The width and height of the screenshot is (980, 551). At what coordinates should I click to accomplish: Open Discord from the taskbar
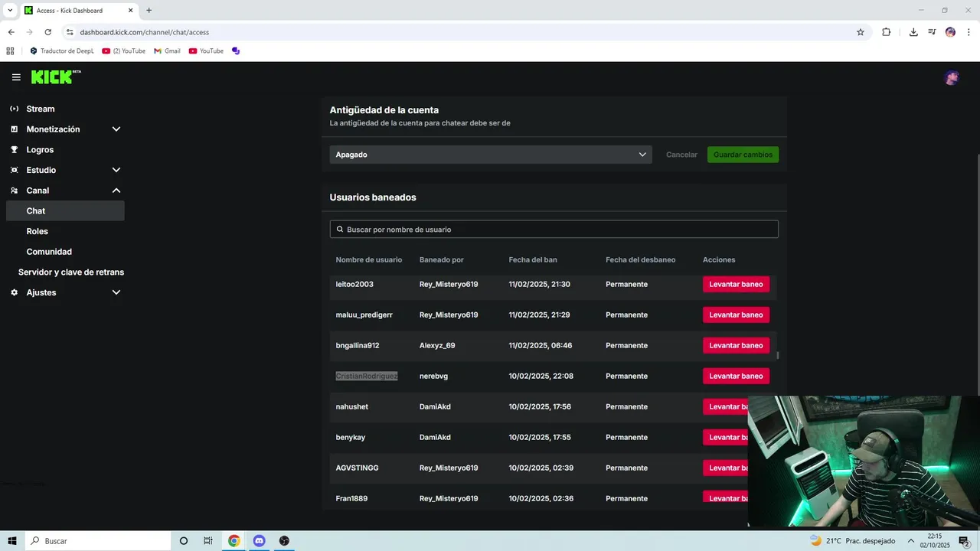(x=259, y=541)
